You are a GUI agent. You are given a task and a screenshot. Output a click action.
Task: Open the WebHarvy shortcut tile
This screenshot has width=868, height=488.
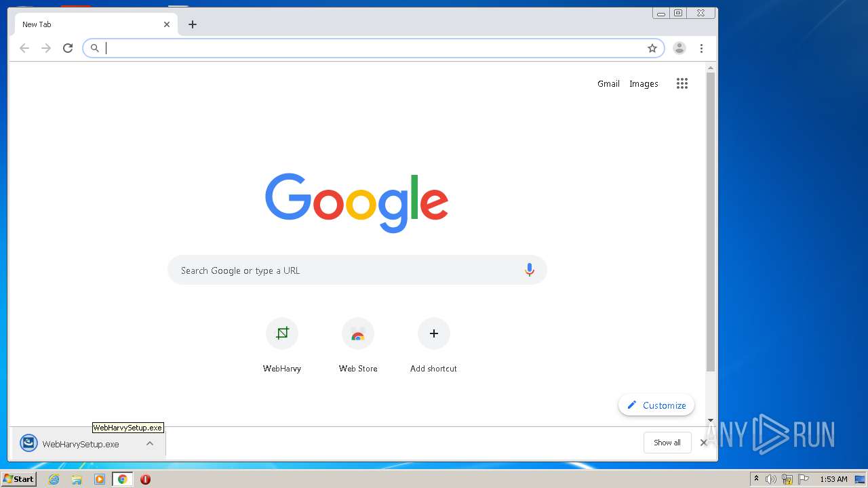[282, 346]
